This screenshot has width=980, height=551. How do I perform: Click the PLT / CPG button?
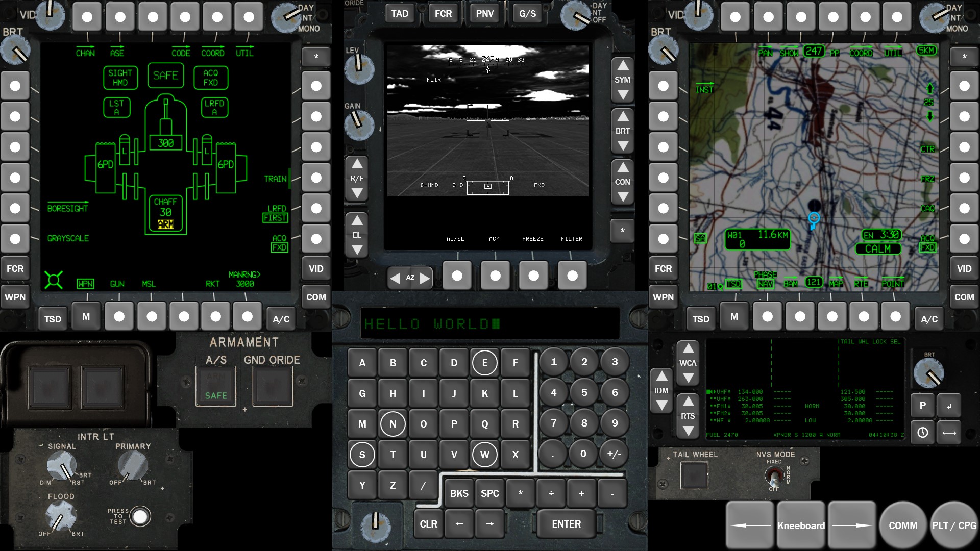[x=953, y=525]
